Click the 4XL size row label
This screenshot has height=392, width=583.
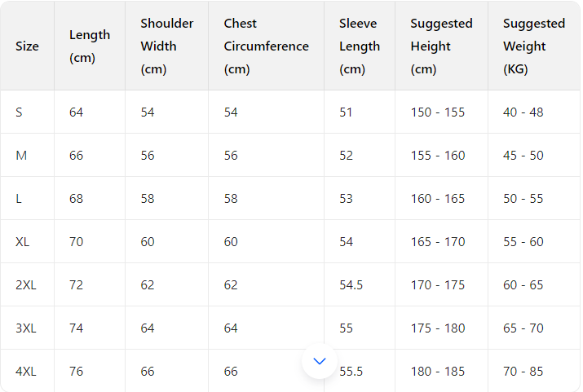pos(26,371)
